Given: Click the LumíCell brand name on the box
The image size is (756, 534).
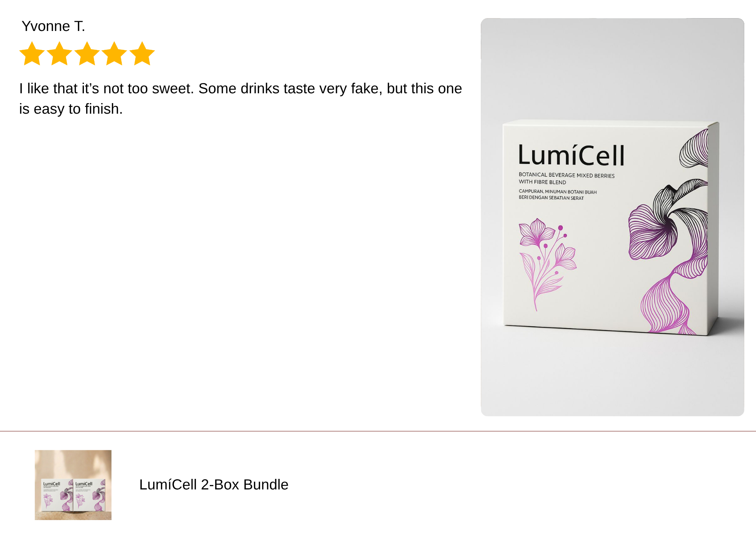Looking at the screenshot, I should pyautogui.click(x=571, y=155).
